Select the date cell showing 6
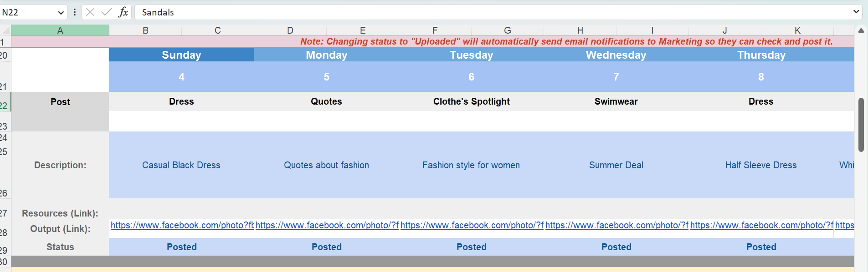 [471, 77]
